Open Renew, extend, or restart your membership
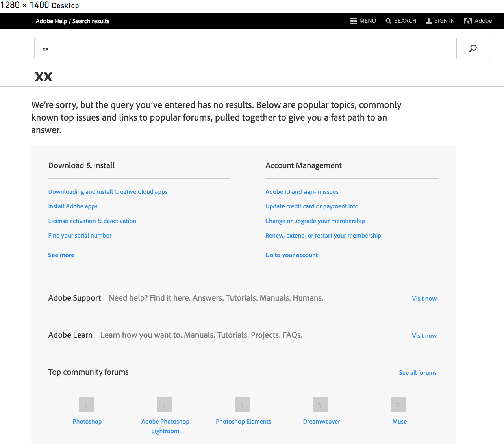This screenshot has width=504, height=448. point(323,236)
